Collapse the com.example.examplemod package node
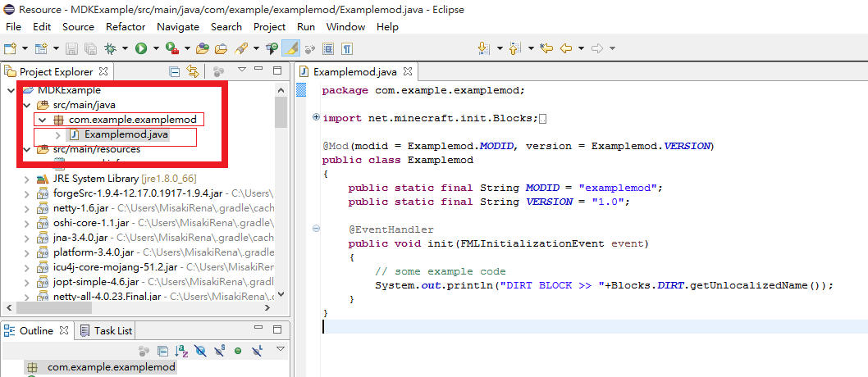 (x=42, y=120)
